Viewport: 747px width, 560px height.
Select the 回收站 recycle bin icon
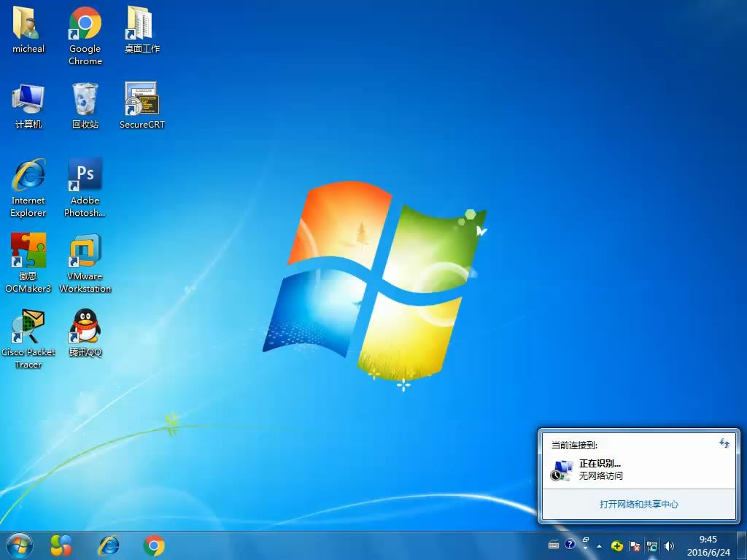(x=85, y=106)
